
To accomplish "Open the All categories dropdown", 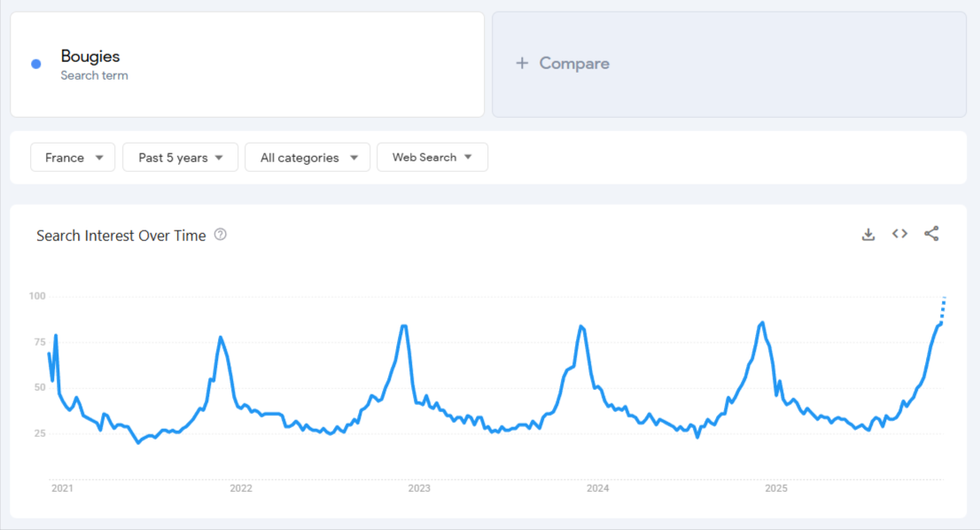I will pos(307,157).
